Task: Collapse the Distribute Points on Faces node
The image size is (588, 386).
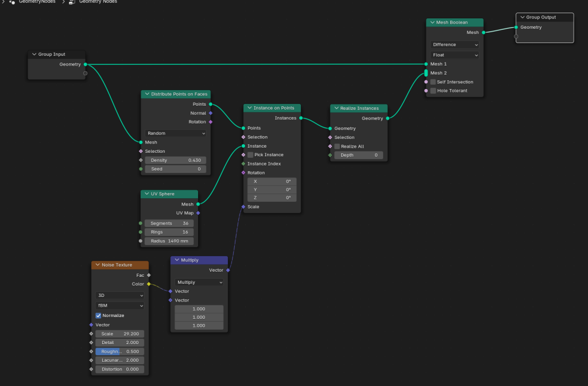Action: click(x=147, y=94)
